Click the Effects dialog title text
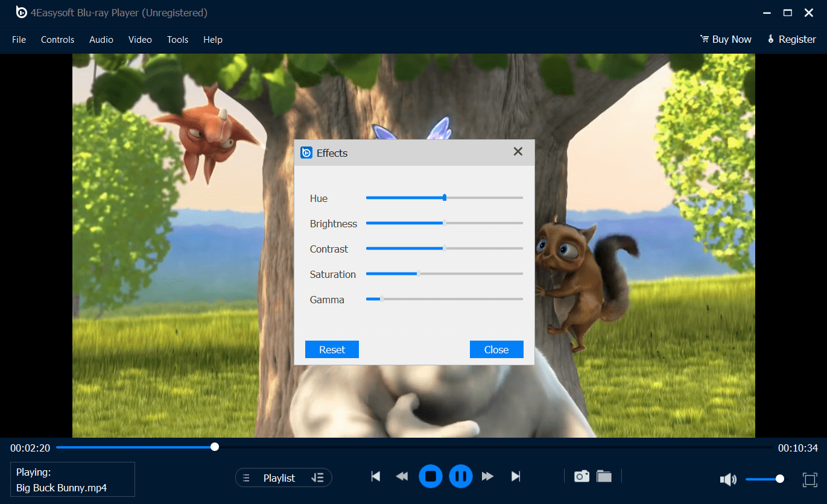The image size is (827, 504). [332, 153]
